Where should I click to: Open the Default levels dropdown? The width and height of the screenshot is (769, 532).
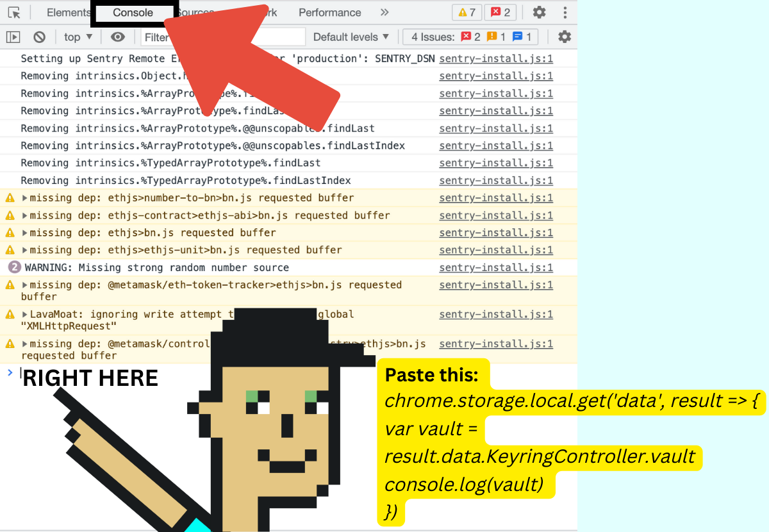[x=351, y=37]
